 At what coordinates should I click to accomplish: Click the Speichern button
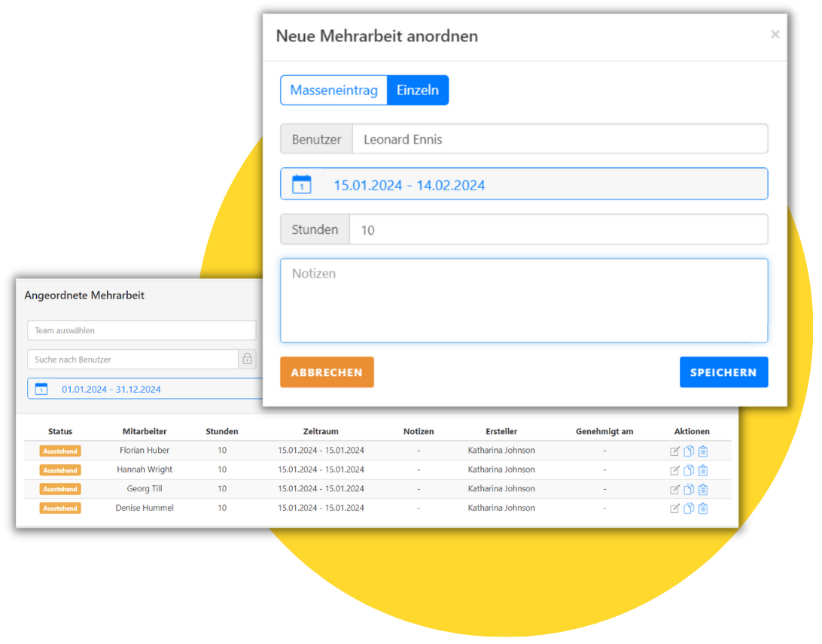click(723, 372)
